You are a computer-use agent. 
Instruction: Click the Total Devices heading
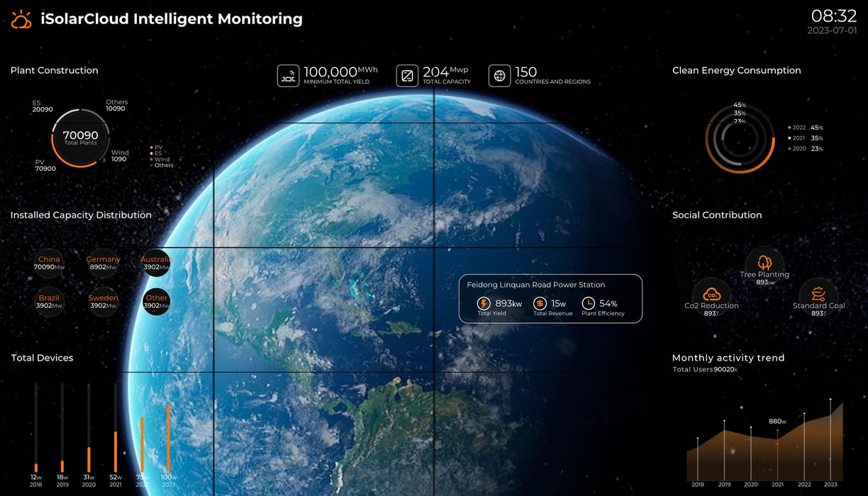tap(42, 358)
